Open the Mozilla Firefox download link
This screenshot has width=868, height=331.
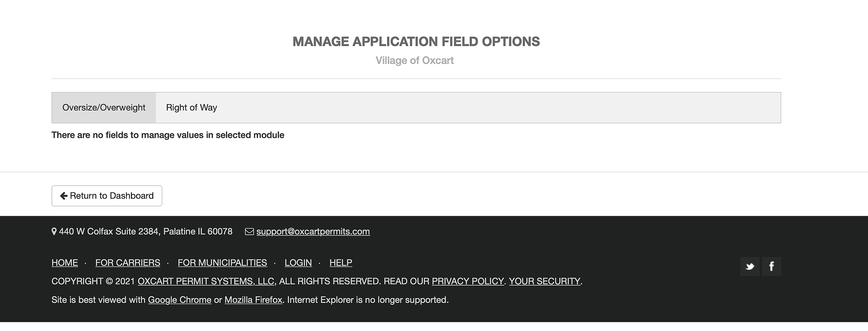pyautogui.click(x=253, y=299)
